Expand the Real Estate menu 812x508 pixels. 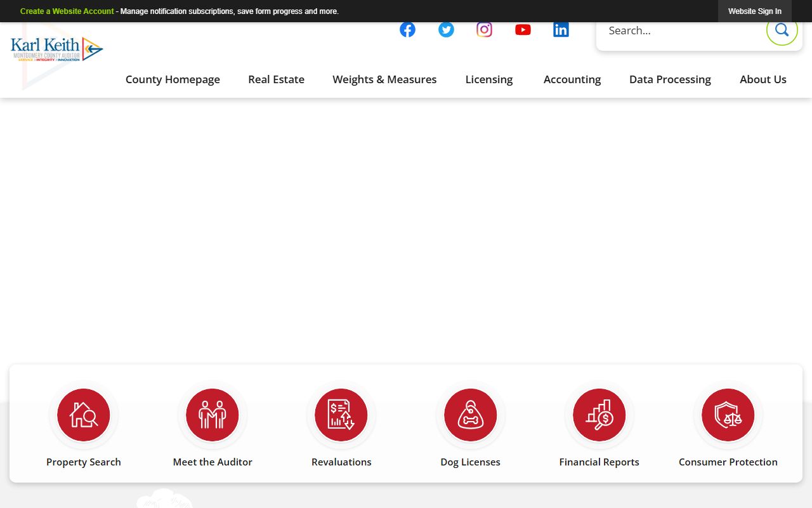coord(276,79)
